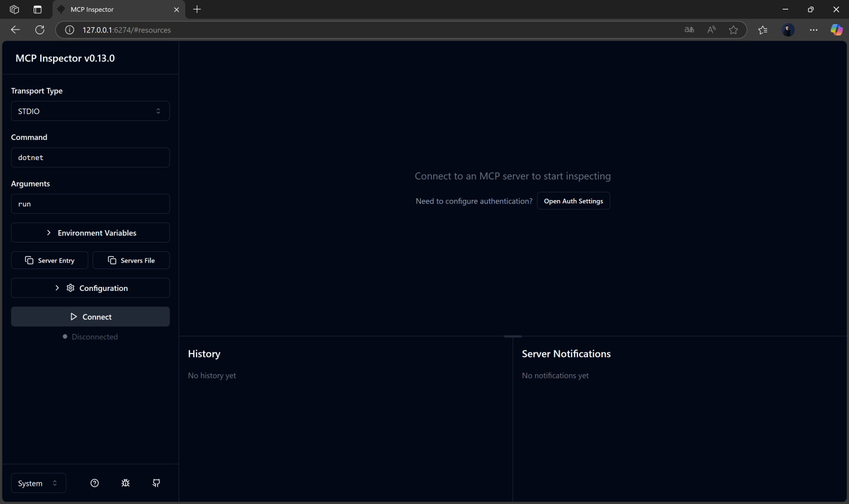Open the Copilot sidebar icon
Screen dimensions: 849x504
tap(837, 30)
